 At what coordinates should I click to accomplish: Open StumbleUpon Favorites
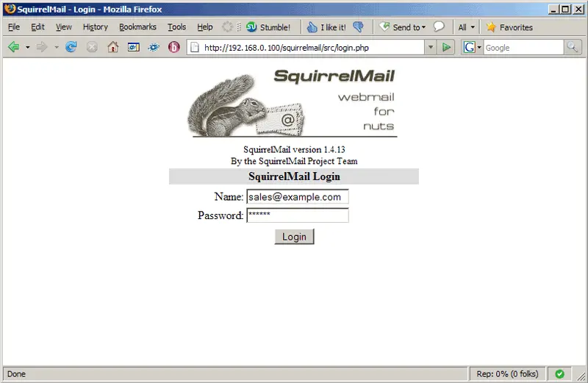509,27
